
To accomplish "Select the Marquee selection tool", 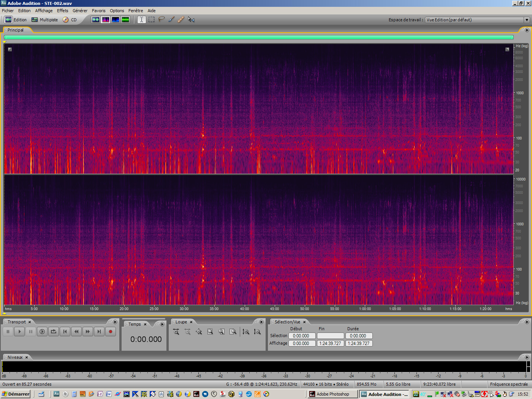I will [151, 19].
